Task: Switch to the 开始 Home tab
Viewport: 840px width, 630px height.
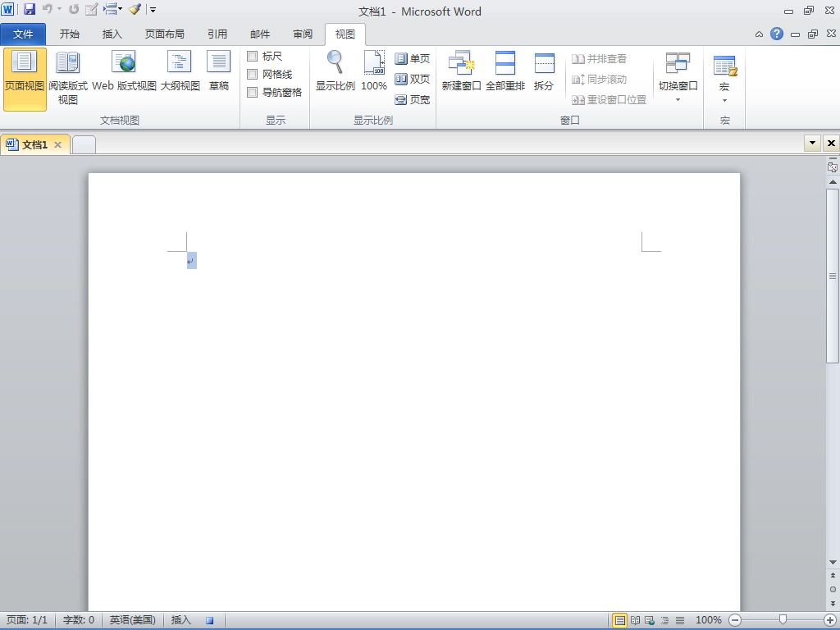Action: [x=69, y=34]
